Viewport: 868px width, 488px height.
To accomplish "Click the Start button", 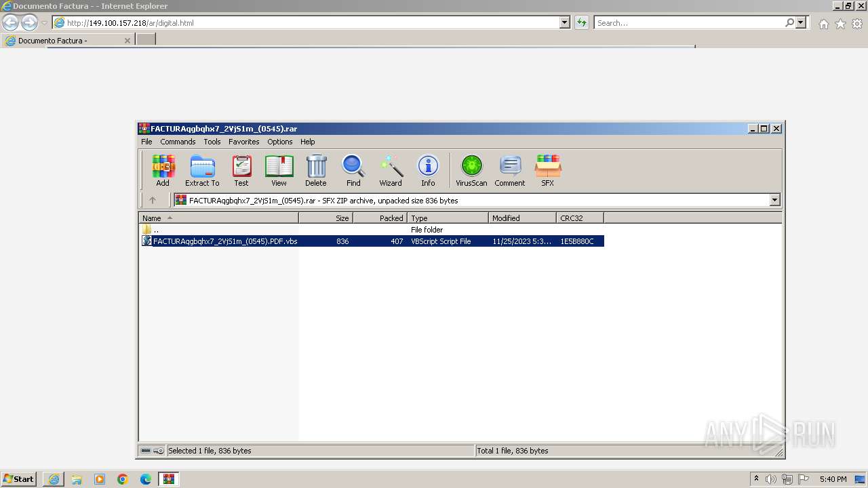I will pyautogui.click(x=18, y=479).
